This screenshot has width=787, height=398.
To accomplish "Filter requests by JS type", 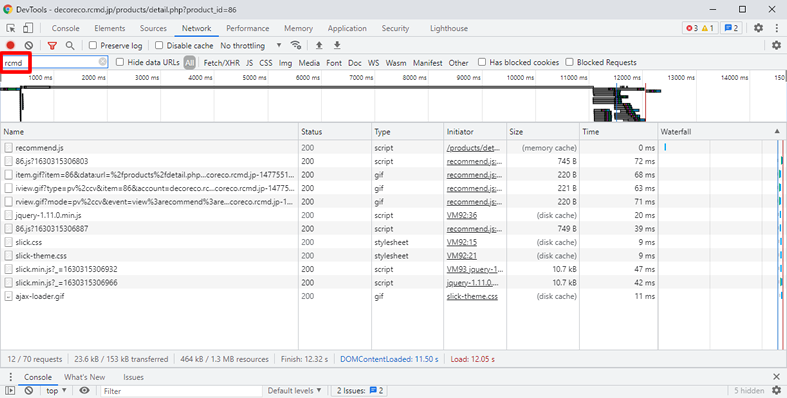I will tap(249, 63).
